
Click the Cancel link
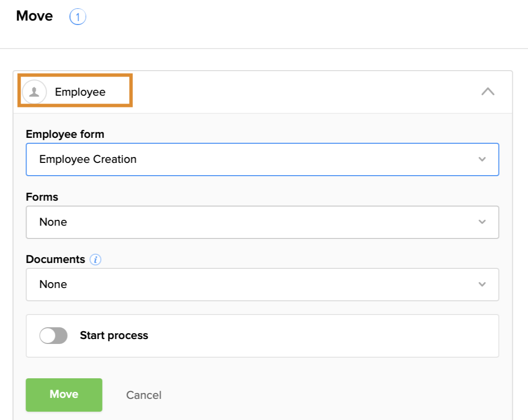click(144, 395)
